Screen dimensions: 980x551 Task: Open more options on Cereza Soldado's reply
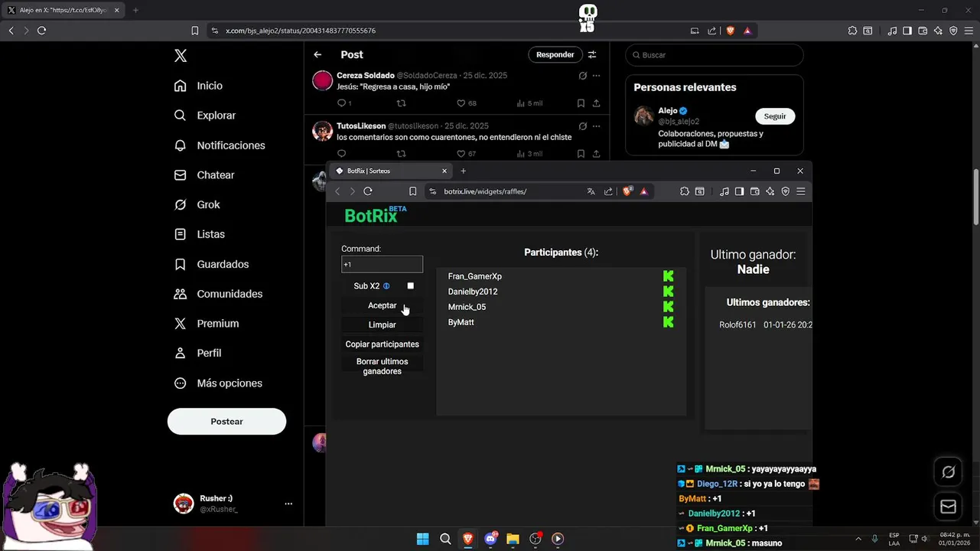596,76
